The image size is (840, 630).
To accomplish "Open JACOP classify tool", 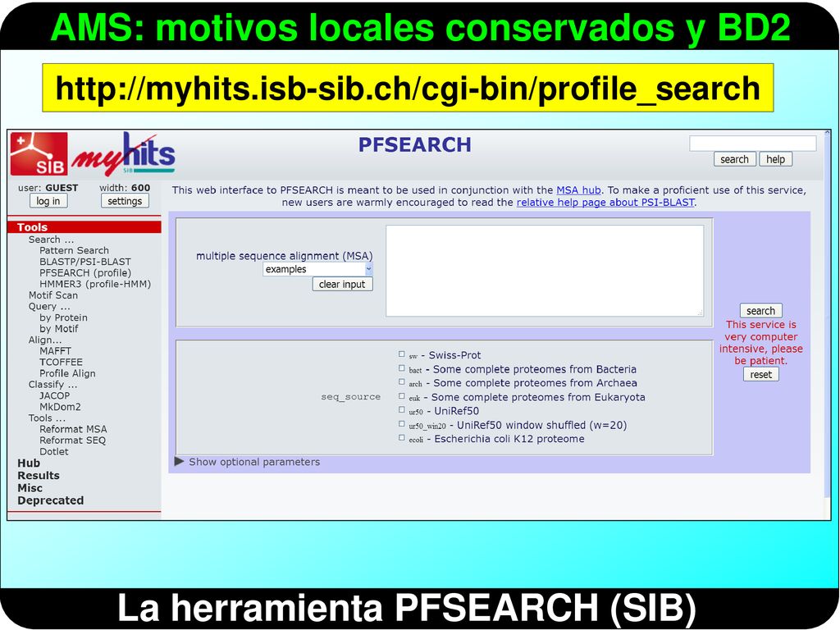I will point(55,395).
